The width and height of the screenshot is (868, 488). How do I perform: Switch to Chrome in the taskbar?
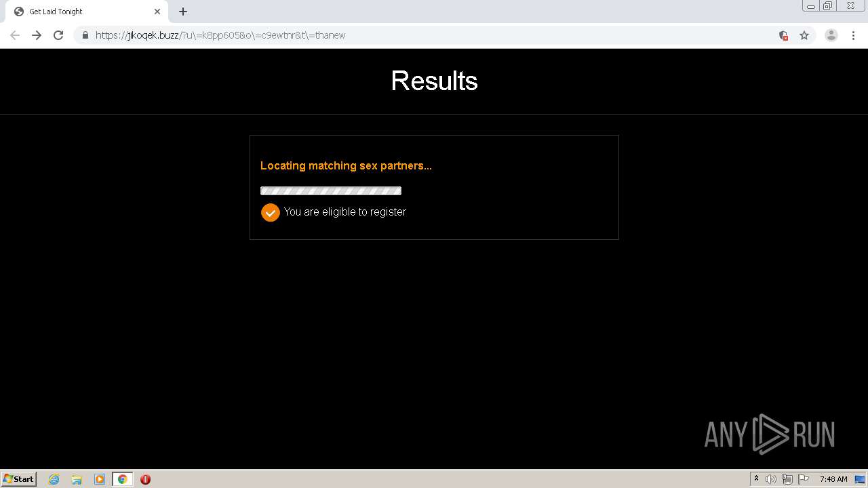[x=122, y=479]
